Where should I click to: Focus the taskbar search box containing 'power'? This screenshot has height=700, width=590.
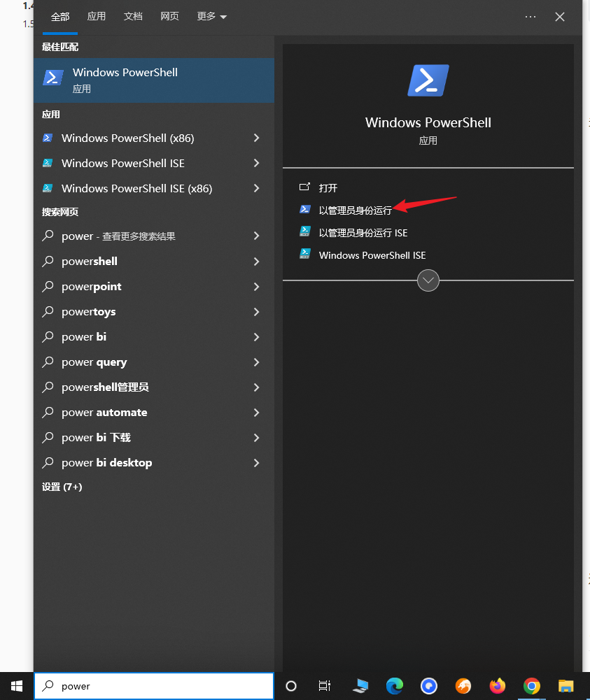click(154, 686)
